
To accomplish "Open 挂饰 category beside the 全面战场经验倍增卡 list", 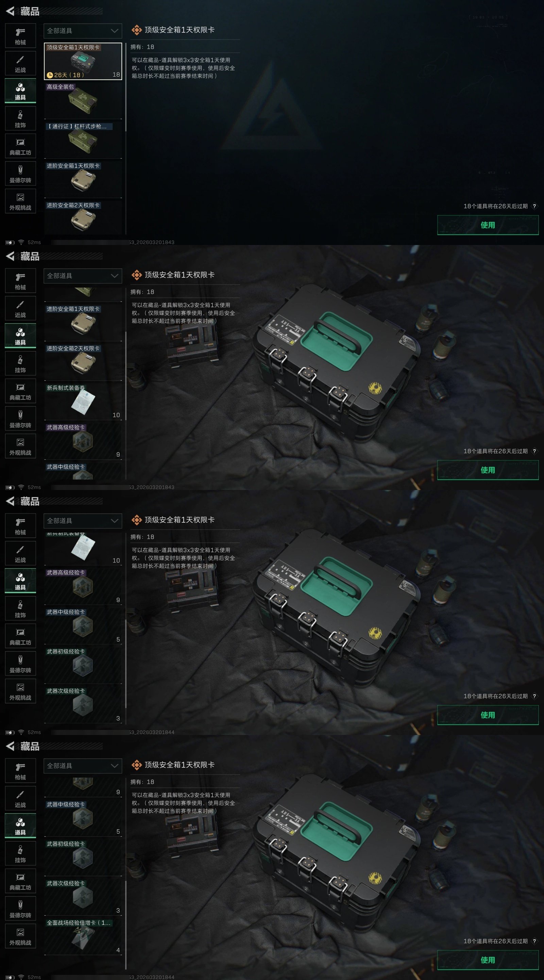I will click(x=20, y=854).
